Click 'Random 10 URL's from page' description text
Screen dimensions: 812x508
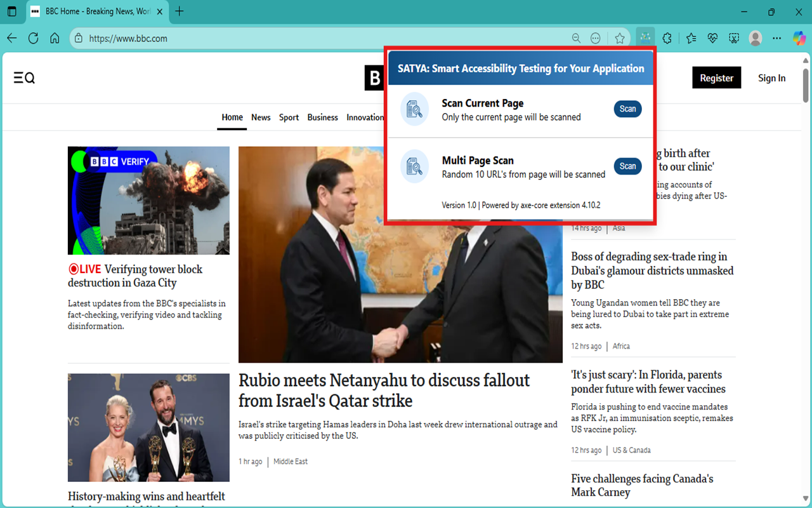click(523, 174)
